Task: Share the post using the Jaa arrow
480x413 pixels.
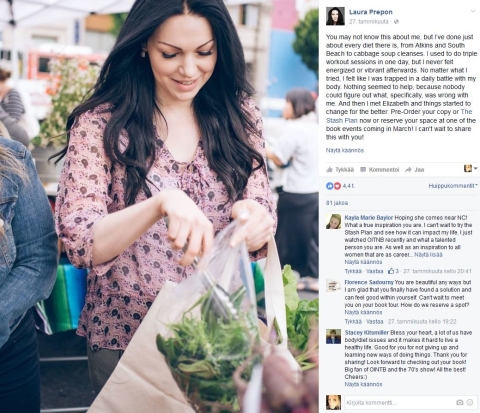Action: coord(414,170)
